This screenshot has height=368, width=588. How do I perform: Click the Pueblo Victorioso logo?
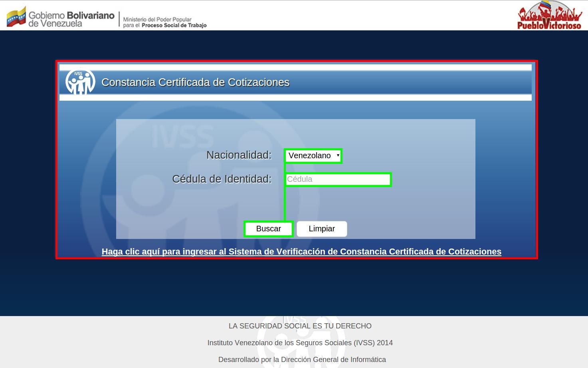(x=550, y=15)
